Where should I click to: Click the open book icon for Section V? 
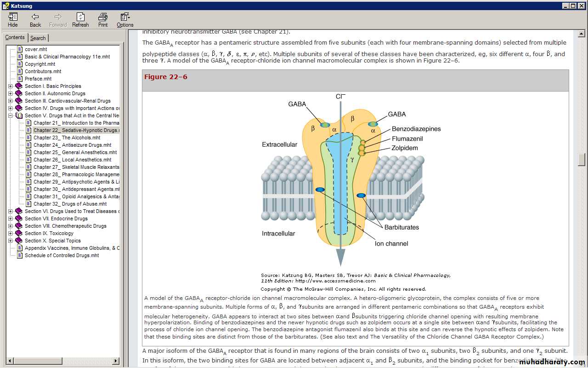point(19,115)
